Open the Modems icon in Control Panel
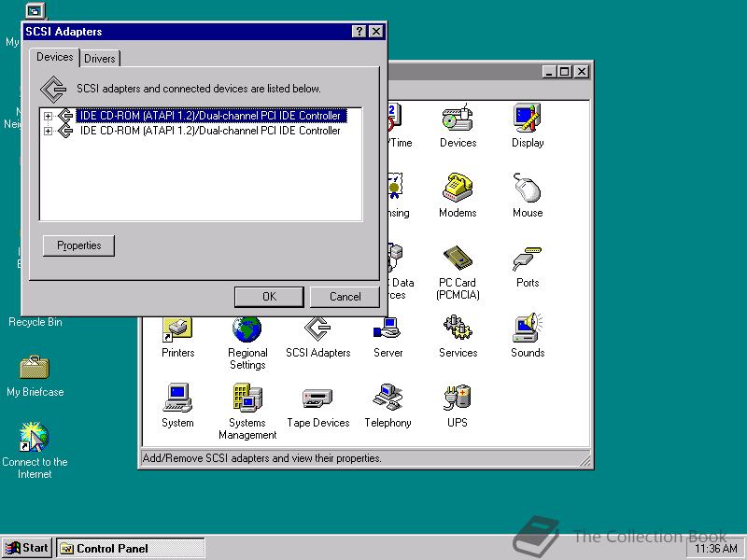 [x=458, y=196]
